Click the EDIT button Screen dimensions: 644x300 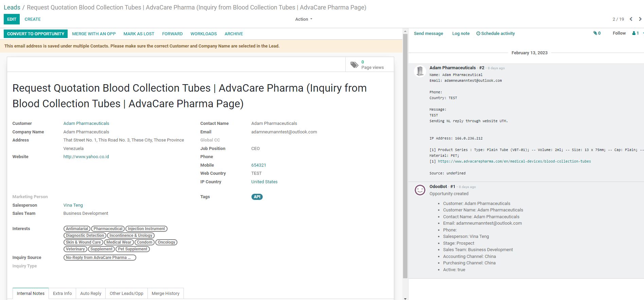tap(12, 19)
